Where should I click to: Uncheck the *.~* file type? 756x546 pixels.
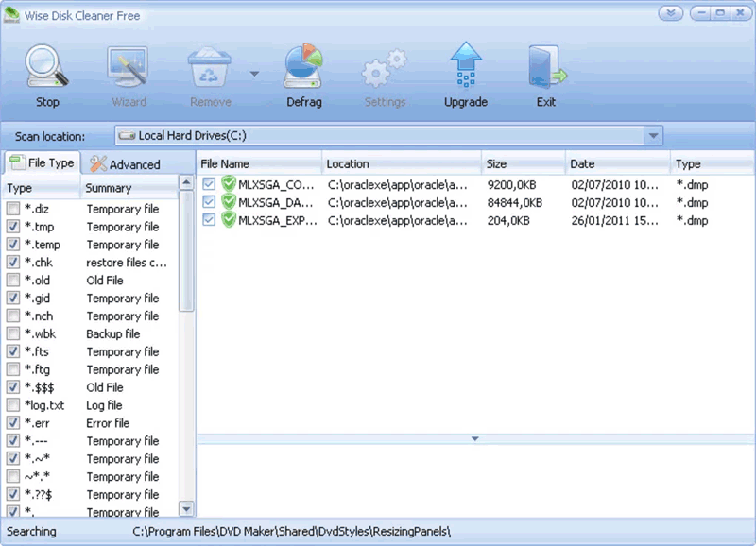[x=13, y=458]
